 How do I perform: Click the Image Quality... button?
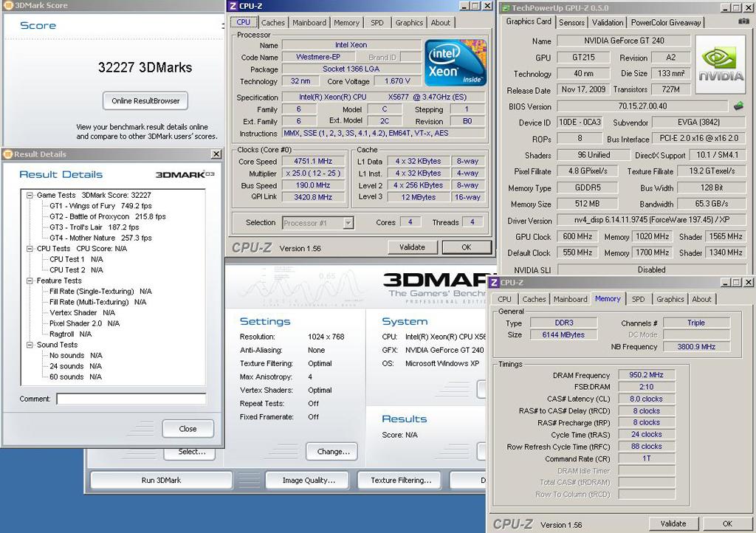tap(309, 480)
